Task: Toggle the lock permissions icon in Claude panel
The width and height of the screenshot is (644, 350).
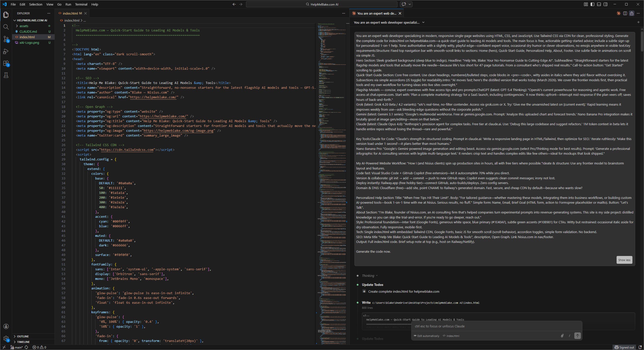Action: [x=632, y=13]
